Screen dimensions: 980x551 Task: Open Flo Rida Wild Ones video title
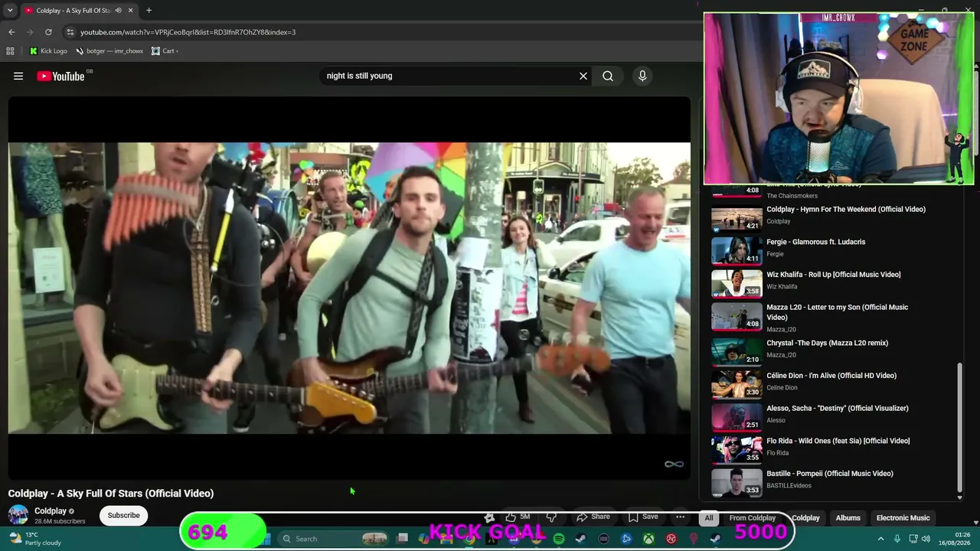click(x=838, y=441)
